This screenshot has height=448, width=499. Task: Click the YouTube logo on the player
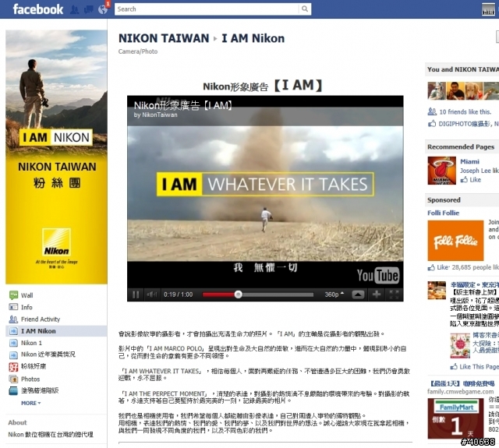(x=377, y=275)
